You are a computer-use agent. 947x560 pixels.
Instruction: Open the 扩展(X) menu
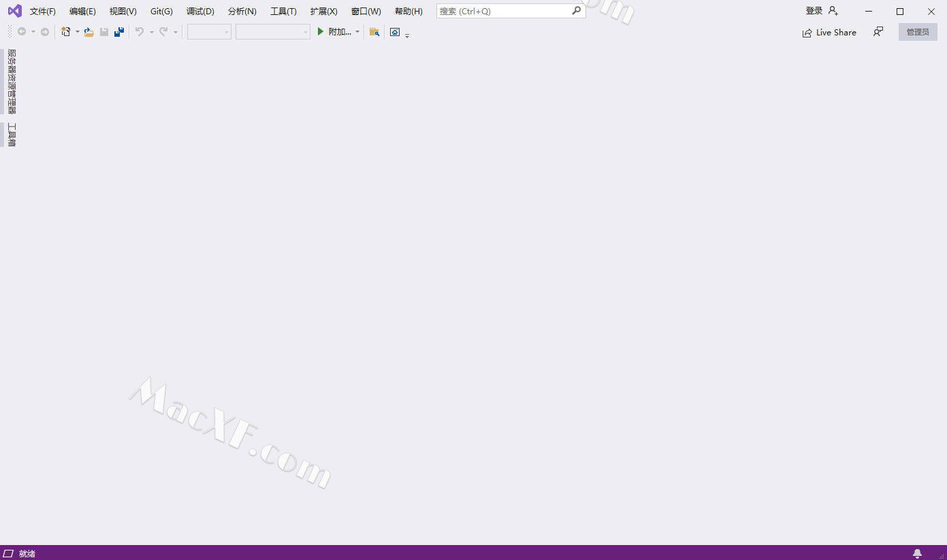click(323, 12)
